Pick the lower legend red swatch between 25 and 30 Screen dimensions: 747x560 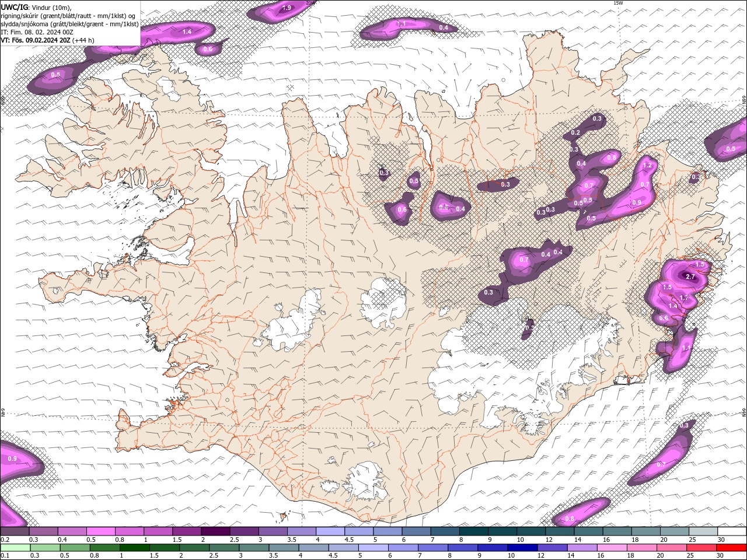[701, 547]
